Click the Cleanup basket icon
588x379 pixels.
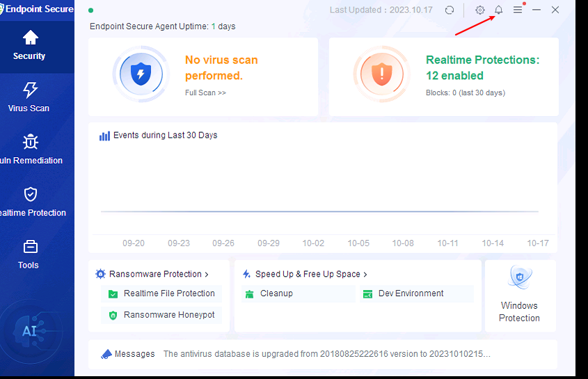click(x=249, y=294)
